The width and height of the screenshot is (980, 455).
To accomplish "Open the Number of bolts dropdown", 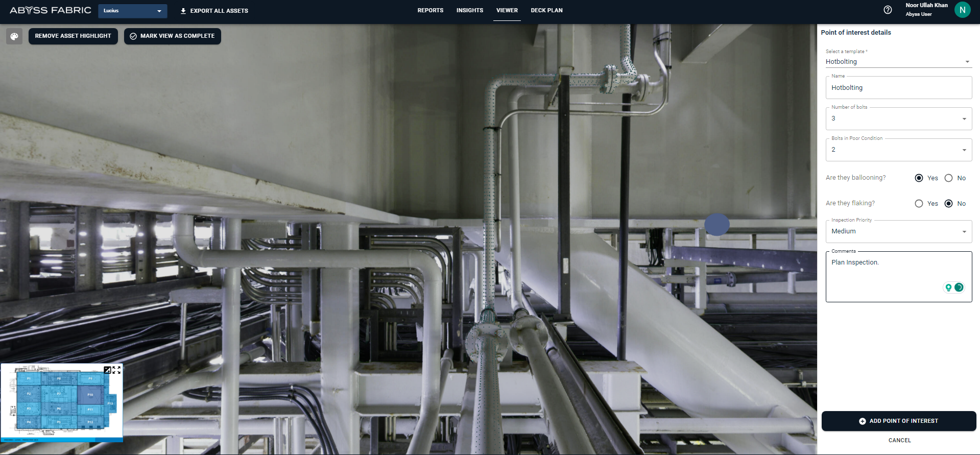I will pyautogui.click(x=898, y=119).
